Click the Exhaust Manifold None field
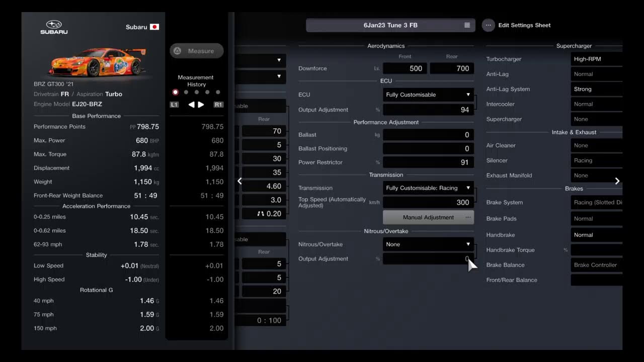This screenshot has width=644, height=362. (596, 175)
